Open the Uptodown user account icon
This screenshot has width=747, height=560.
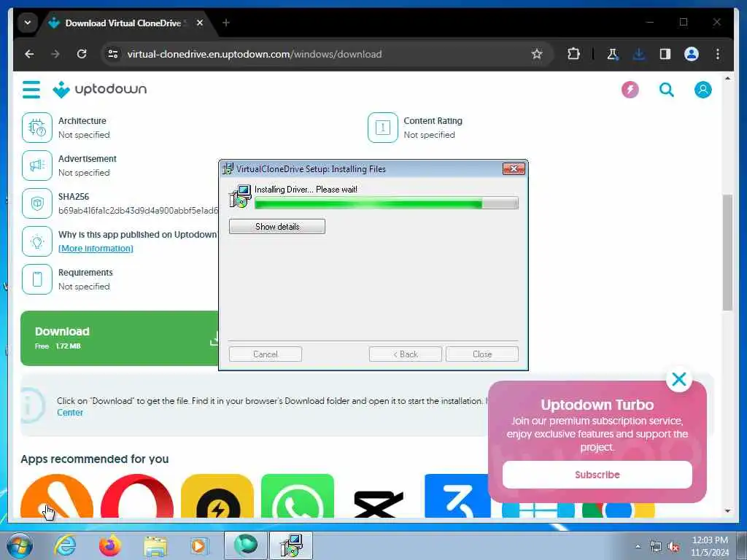click(x=703, y=90)
